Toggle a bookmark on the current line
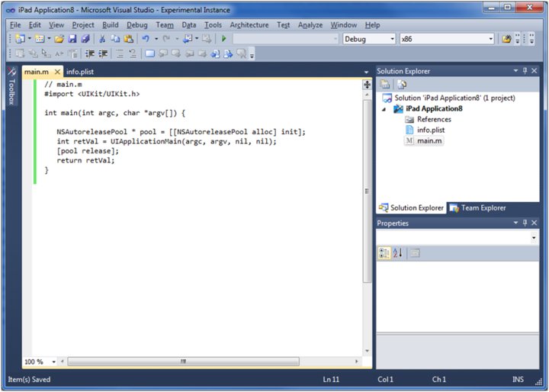Viewport: 549px width, 392px height. [x=150, y=53]
